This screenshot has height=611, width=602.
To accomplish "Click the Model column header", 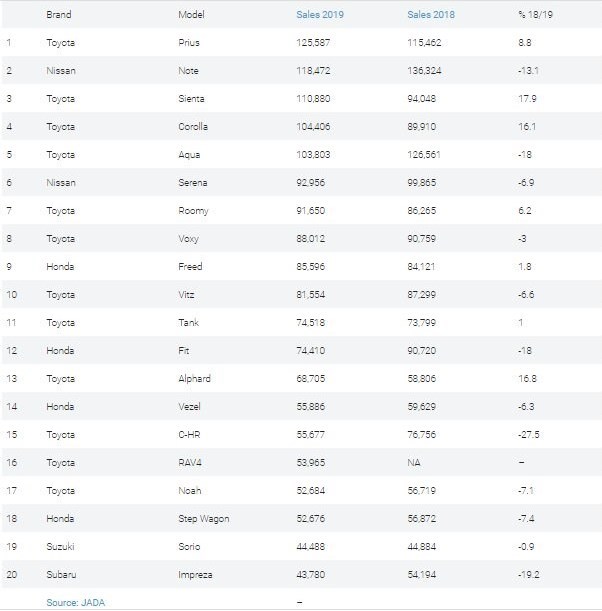I will coord(191,15).
